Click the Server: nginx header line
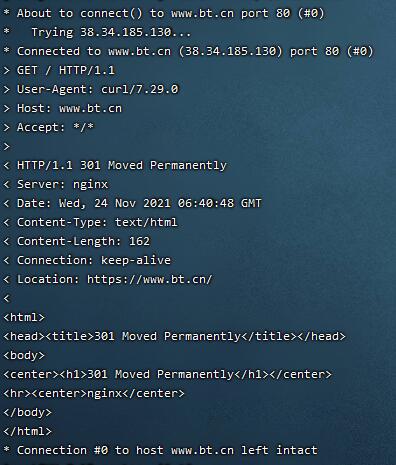This screenshot has height=465, width=396. coord(62,184)
